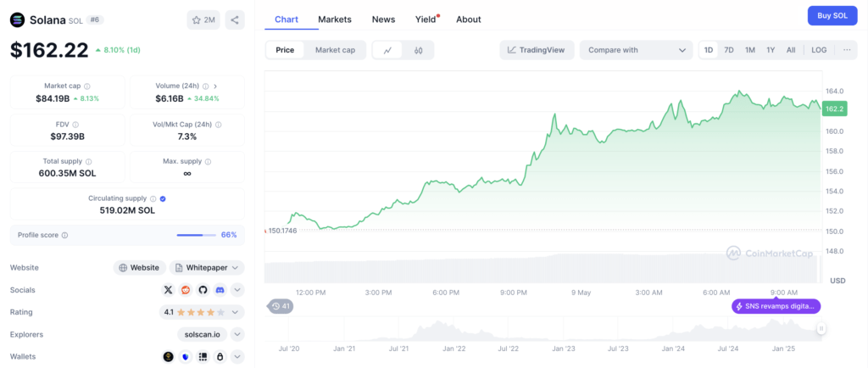Open the solscan.io explorer link
Screen dimensions: 868x368
coord(203,334)
